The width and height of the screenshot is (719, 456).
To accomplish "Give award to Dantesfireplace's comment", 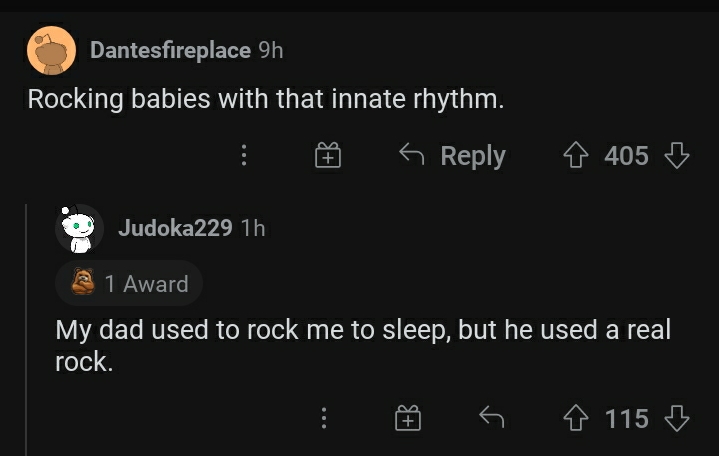I will point(330,156).
